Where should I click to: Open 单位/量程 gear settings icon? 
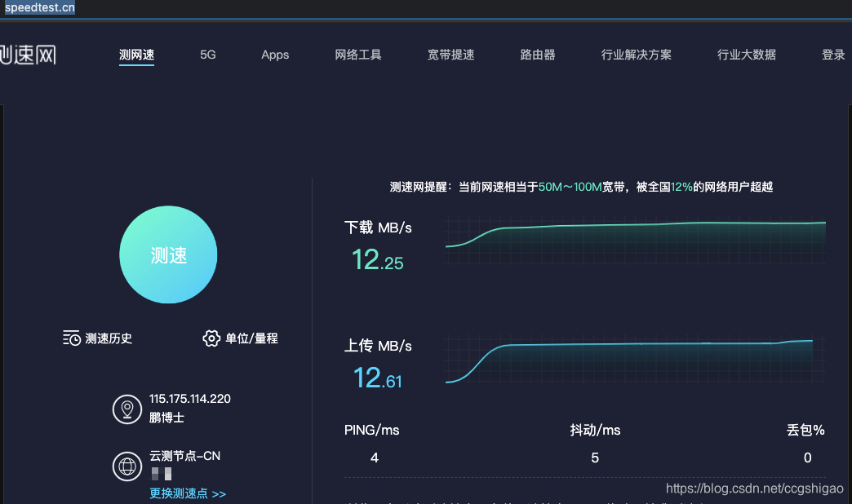point(211,338)
